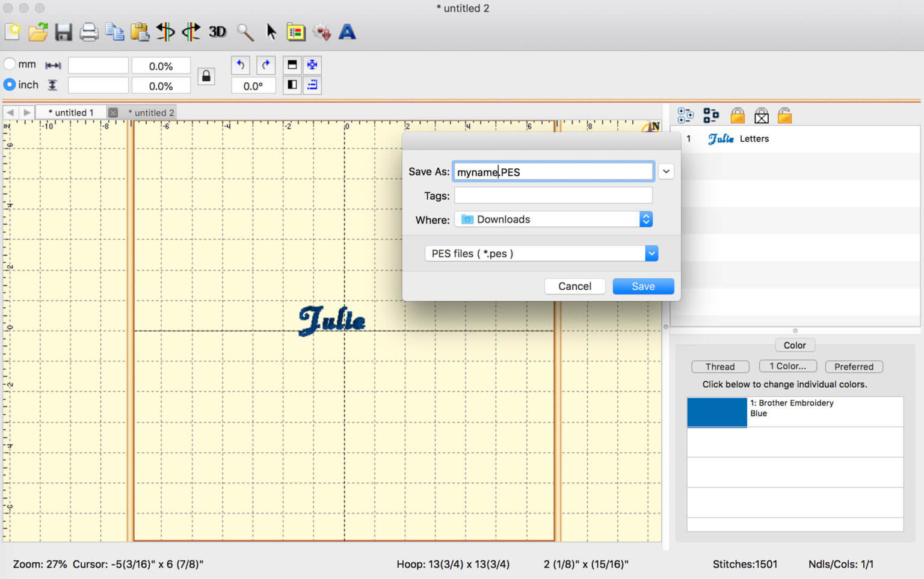Screen dimensions: 924x579
Task: Click into the Tags input field
Action: point(553,195)
